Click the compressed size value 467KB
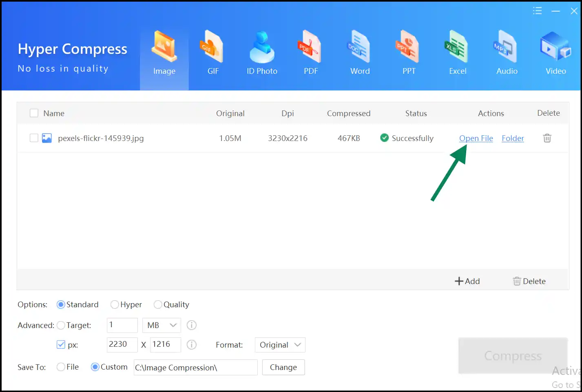 349,138
